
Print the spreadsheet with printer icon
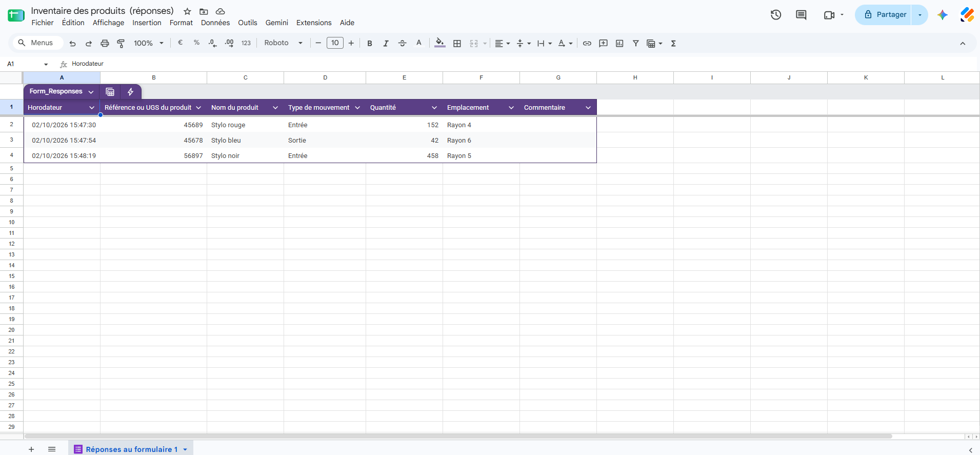click(105, 44)
